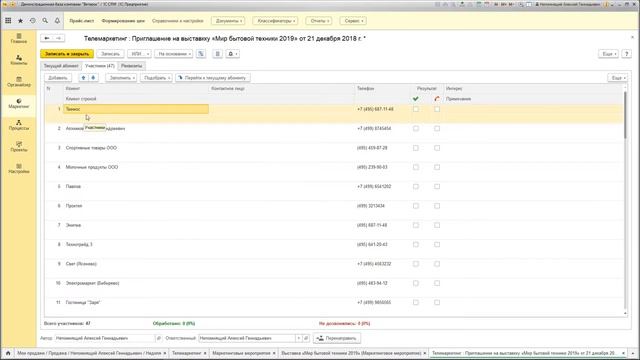This screenshot has height=360, width=640.
Task: Move participant row up with up arrow
Action: click(83, 78)
